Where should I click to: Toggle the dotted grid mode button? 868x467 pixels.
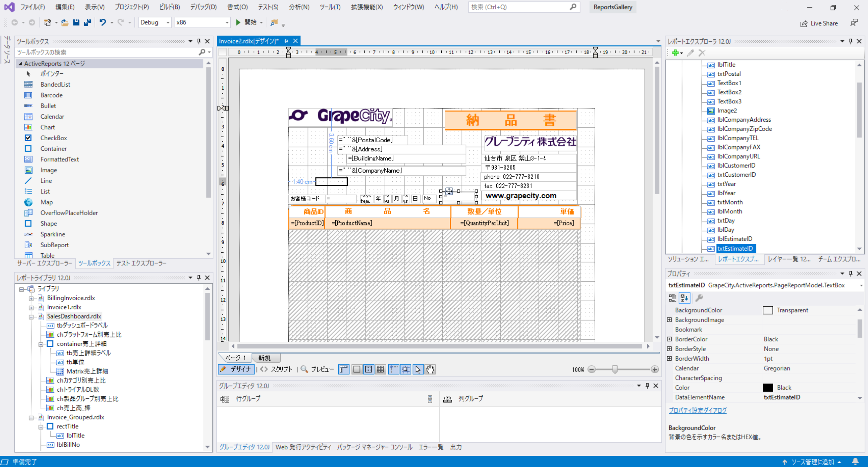pyautogui.click(x=369, y=369)
